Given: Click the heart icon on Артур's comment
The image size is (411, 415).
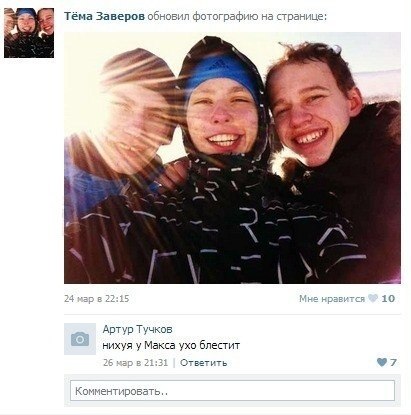Looking at the screenshot, I should point(382,362).
